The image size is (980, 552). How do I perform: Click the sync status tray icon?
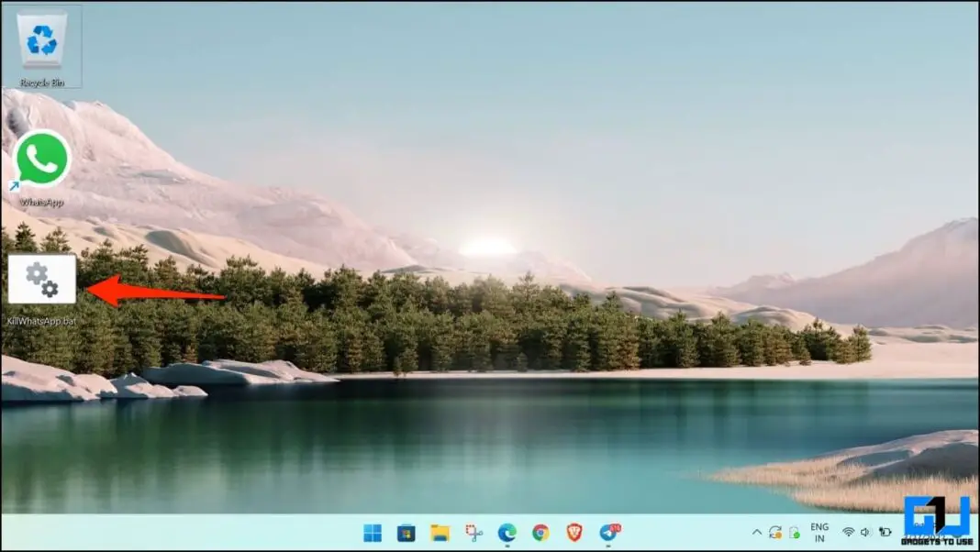coord(774,531)
